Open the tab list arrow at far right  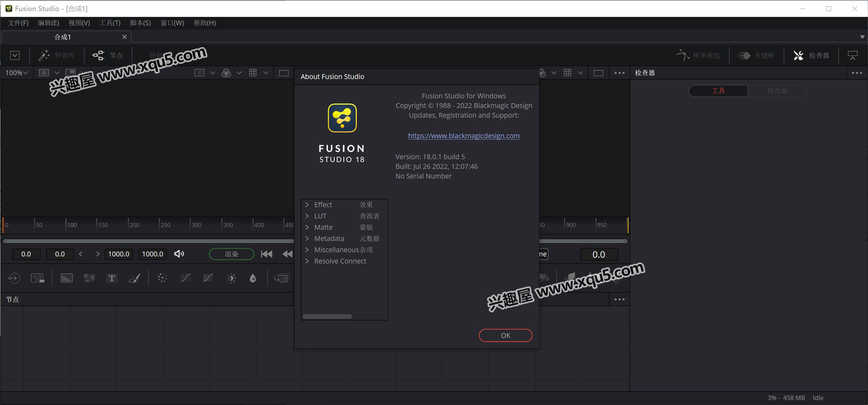point(862,37)
